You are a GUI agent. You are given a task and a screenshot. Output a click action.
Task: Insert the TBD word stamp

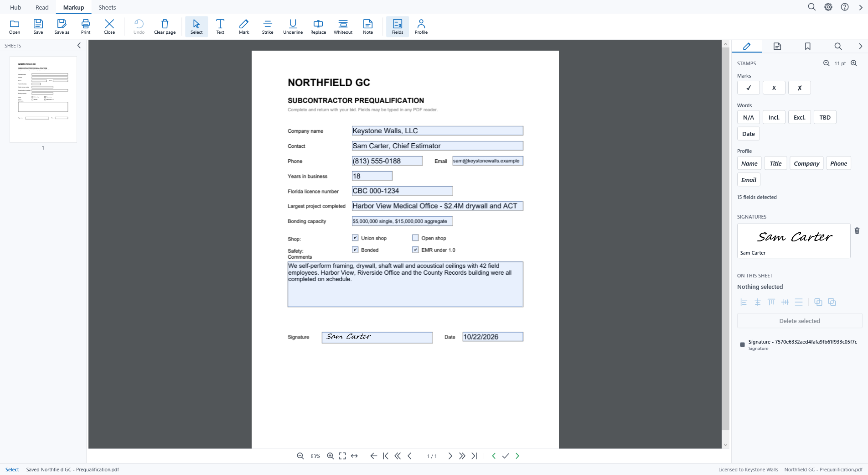(x=825, y=117)
